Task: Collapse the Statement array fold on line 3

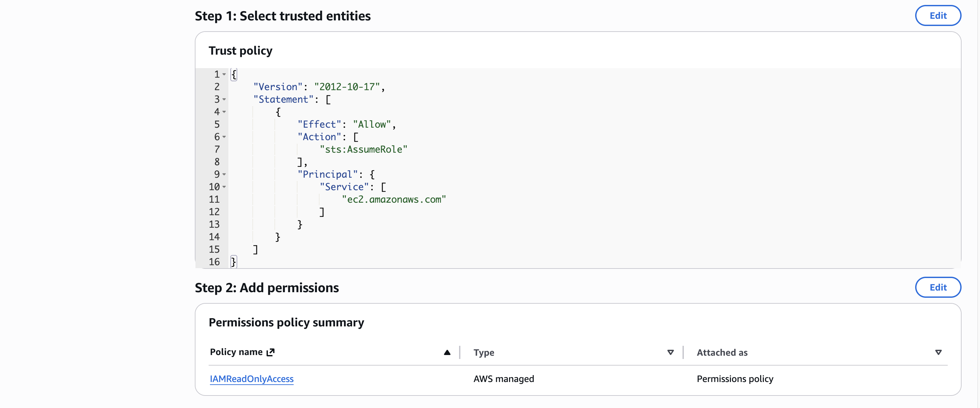Action: coord(224,100)
